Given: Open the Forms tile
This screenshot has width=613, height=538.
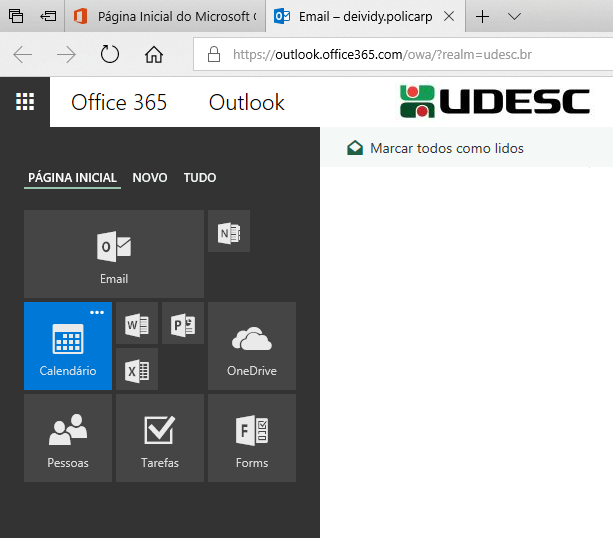Looking at the screenshot, I should click(x=251, y=438).
